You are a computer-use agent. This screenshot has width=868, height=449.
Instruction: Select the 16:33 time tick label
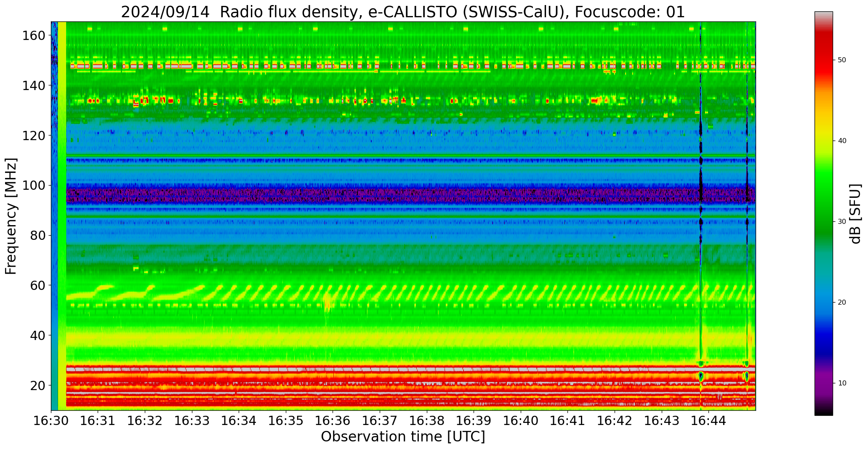click(192, 420)
